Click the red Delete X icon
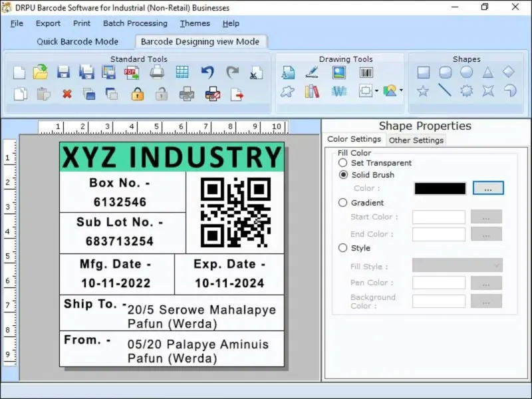Screen dimensions: 532x399 [67, 94]
